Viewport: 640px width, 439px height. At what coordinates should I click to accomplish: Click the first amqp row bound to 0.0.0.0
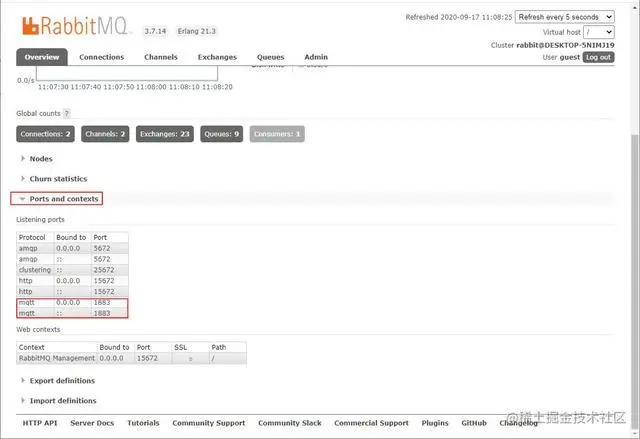tap(72, 248)
